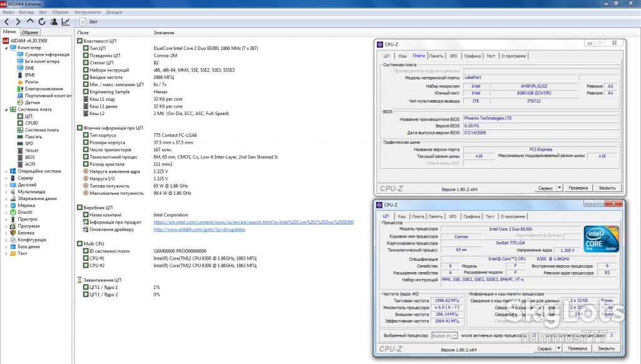
Task: Open the Файл menu
Action: [8, 12]
